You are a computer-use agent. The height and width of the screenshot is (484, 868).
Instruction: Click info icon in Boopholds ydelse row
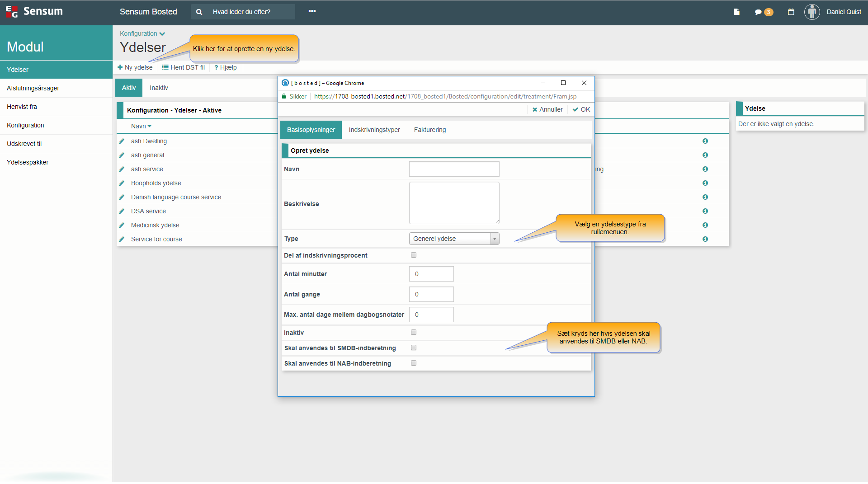click(x=705, y=183)
